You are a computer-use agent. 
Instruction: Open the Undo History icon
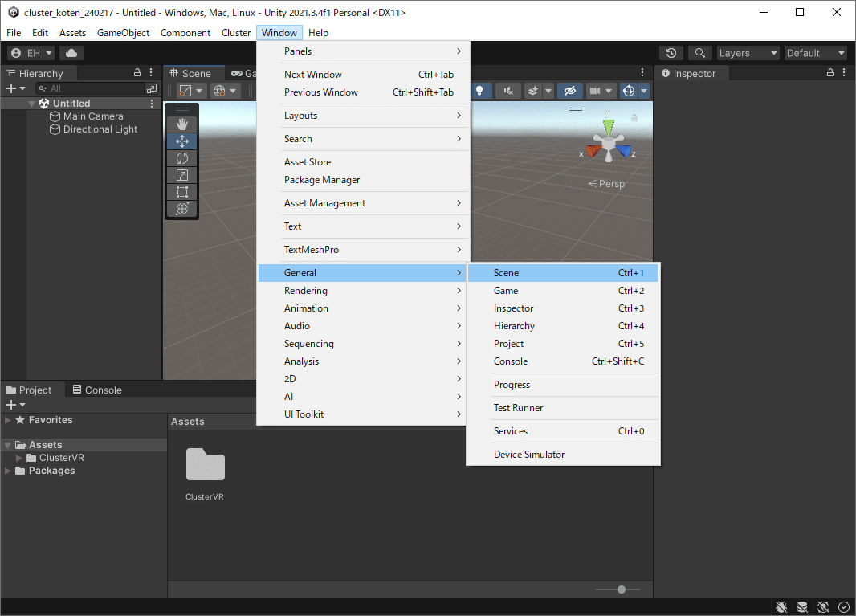coord(671,53)
